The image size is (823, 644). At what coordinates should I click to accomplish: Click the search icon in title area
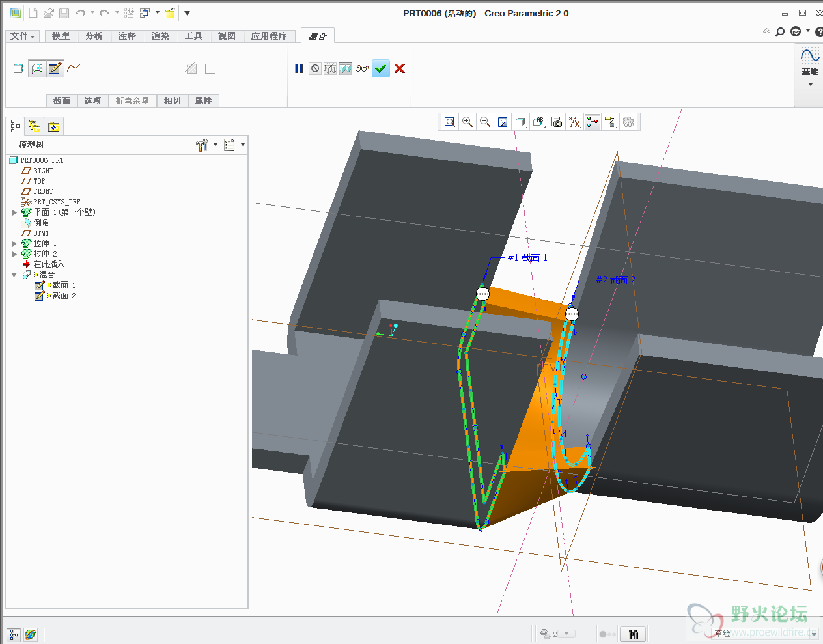tap(780, 31)
